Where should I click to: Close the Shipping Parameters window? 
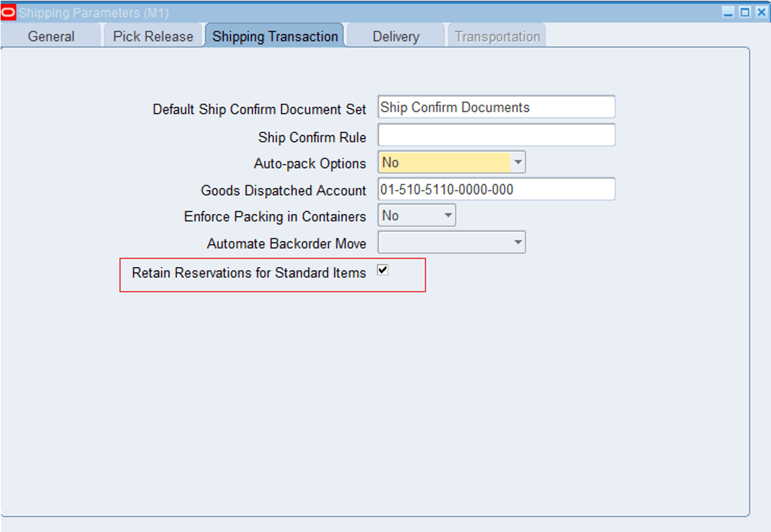click(761, 10)
